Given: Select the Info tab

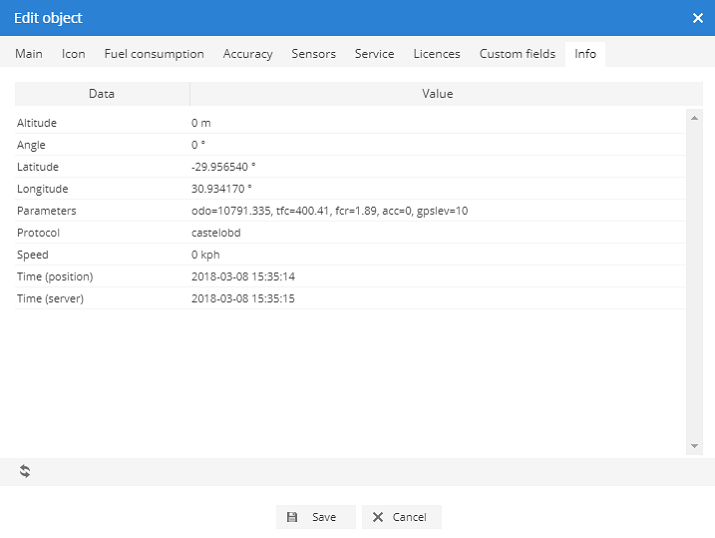Looking at the screenshot, I should 585,54.
